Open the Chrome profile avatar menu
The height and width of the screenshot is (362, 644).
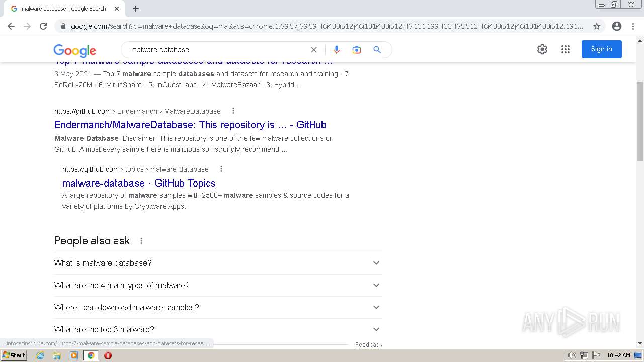tap(617, 26)
